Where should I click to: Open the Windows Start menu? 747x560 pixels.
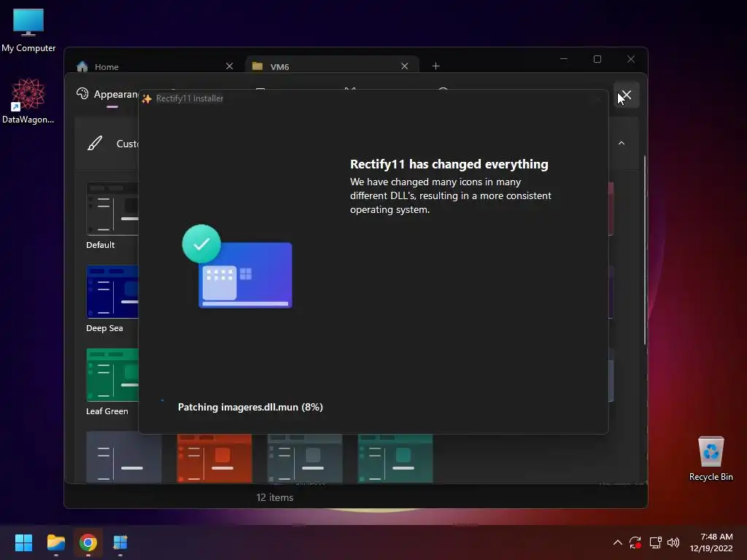click(23, 542)
